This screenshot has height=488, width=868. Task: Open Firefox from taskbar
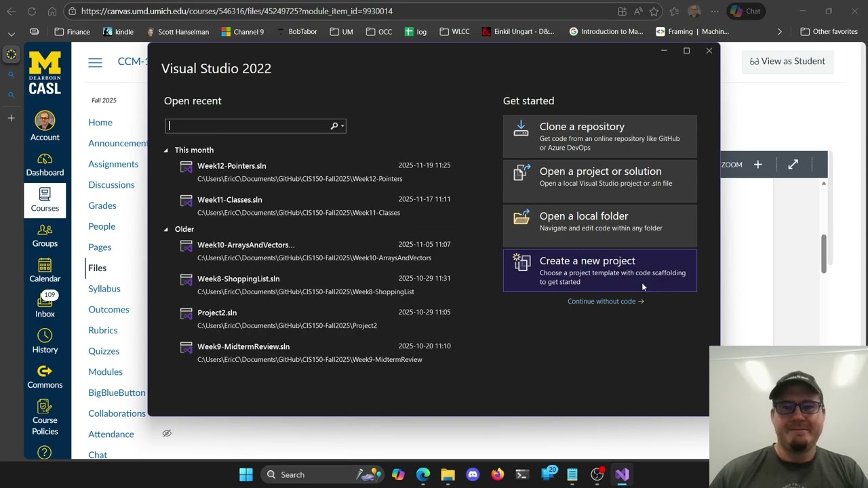pyautogui.click(x=498, y=474)
